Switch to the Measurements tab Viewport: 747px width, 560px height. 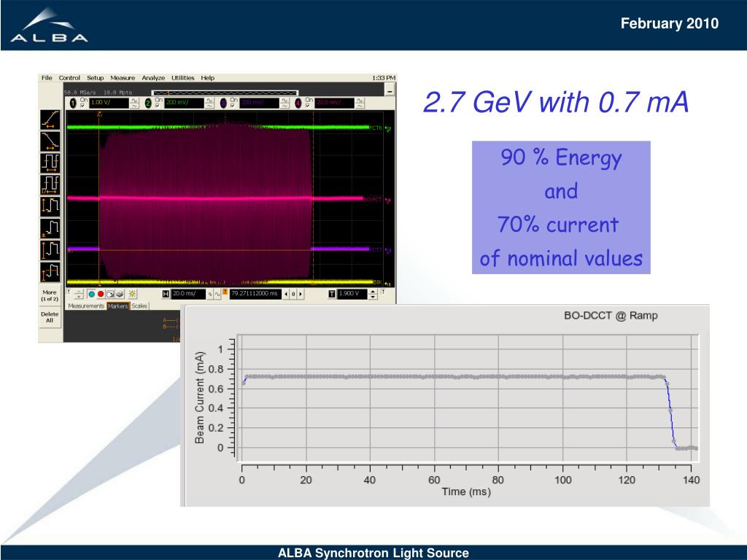click(x=86, y=306)
